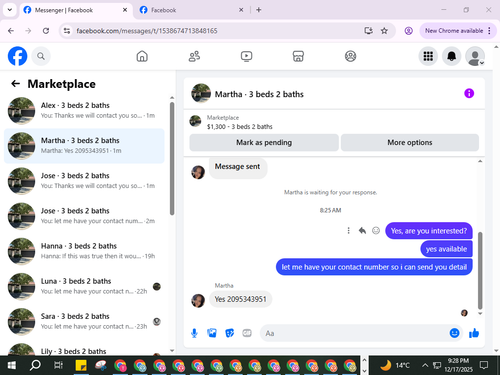This screenshot has width=500, height=375.
Task: Open message more options three dots
Action: pyautogui.click(x=348, y=231)
